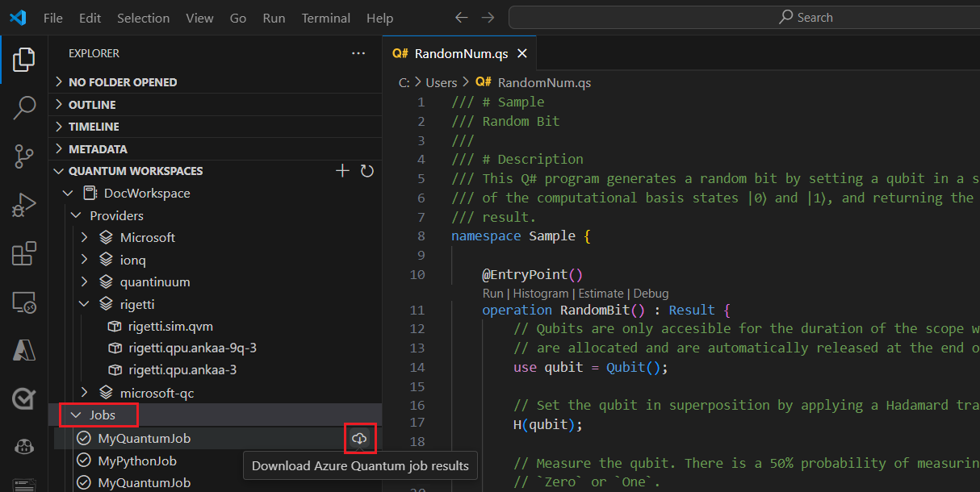Click the Histogram code lens link
Viewport: 980px width, 492px height.
pyautogui.click(x=541, y=294)
